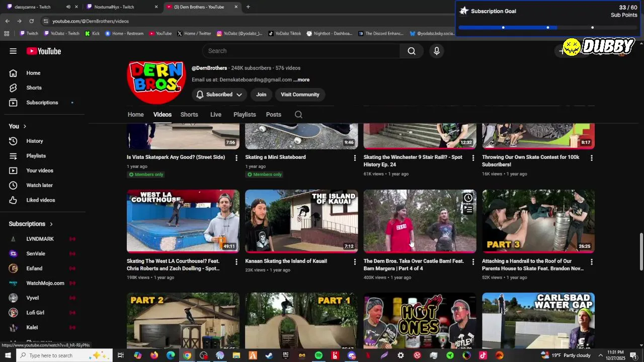Screen dimensions: 644x362
Task: Play Part 3 handrail video thumbnail
Action: pos(538,221)
